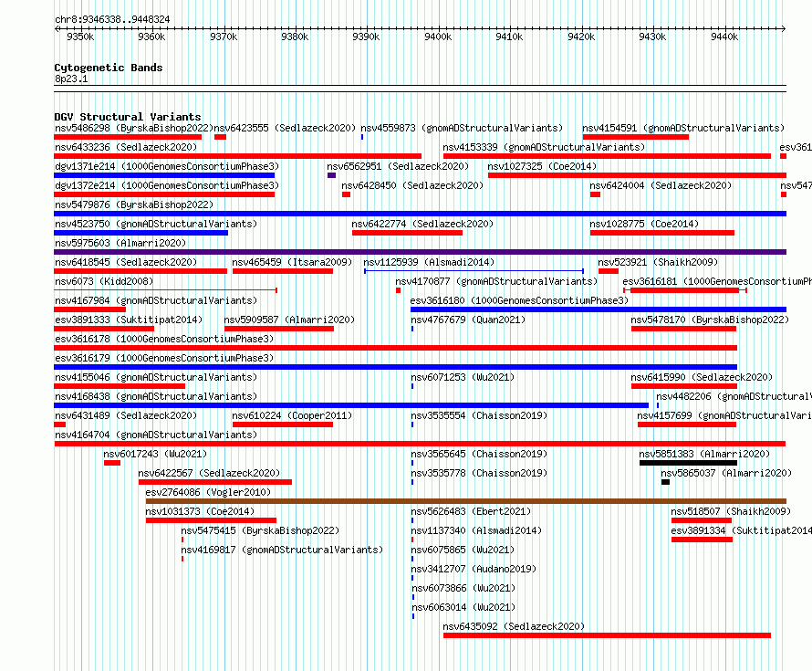Open nsv4559873 (gnomADStructuralVariants) label
This screenshot has height=671, width=812.
click(x=462, y=128)
